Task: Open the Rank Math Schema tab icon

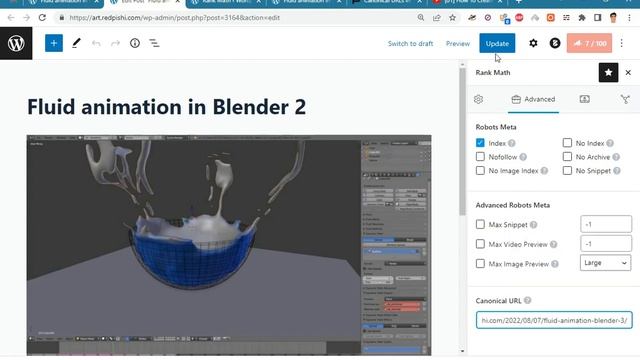Action: coord(584,99)
